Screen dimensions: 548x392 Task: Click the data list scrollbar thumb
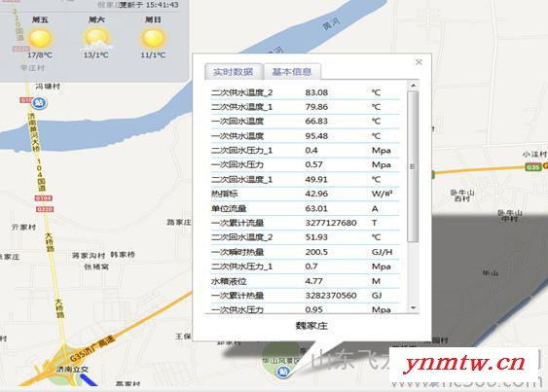tap(413, 166)
